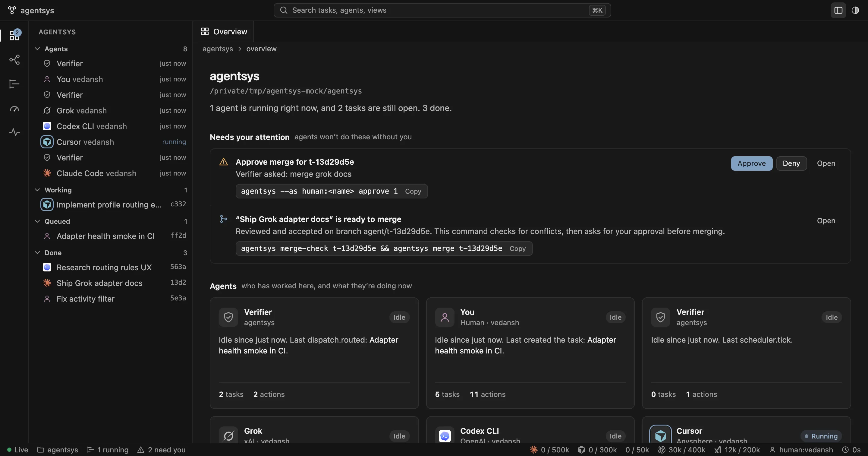
Task: Open Research routing rules UX task
Action: tap(111, 267)
